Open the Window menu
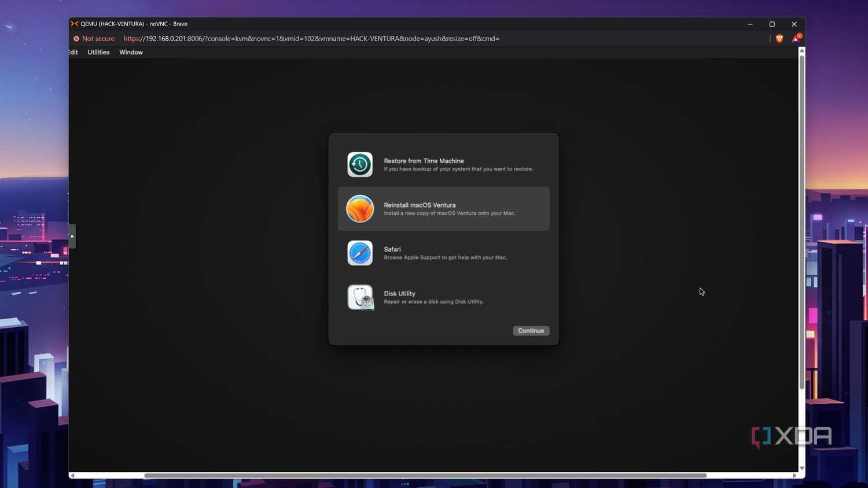The width and height of the screenshot is (868, 488). click(131, 52)
